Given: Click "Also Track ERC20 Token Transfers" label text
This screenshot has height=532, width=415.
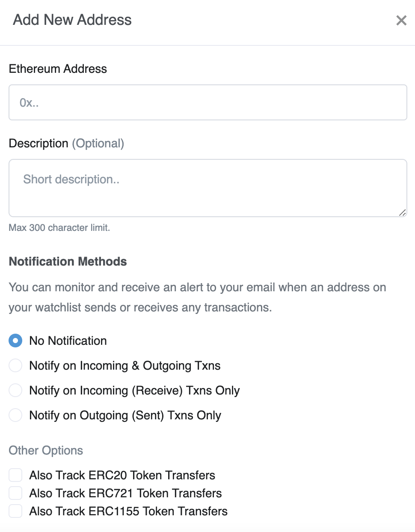Looking at the screenshot, I should (122, 475).
